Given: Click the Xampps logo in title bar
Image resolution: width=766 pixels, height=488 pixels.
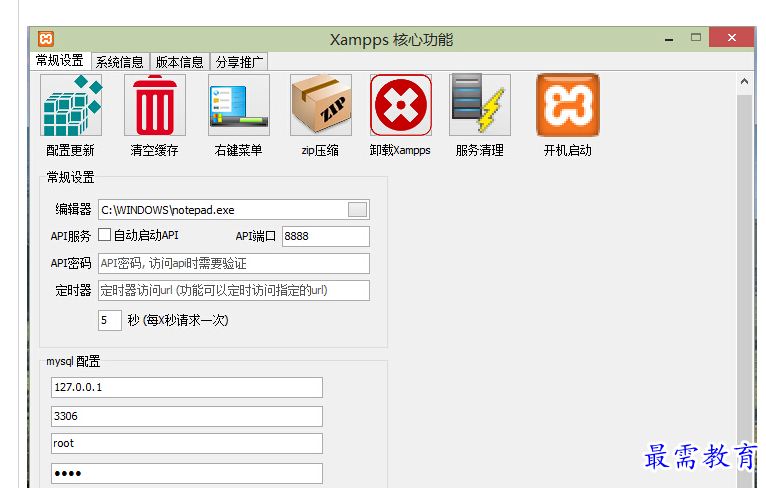Looking at the screenshot, I should pyautogui.click(x=46, y=39).
